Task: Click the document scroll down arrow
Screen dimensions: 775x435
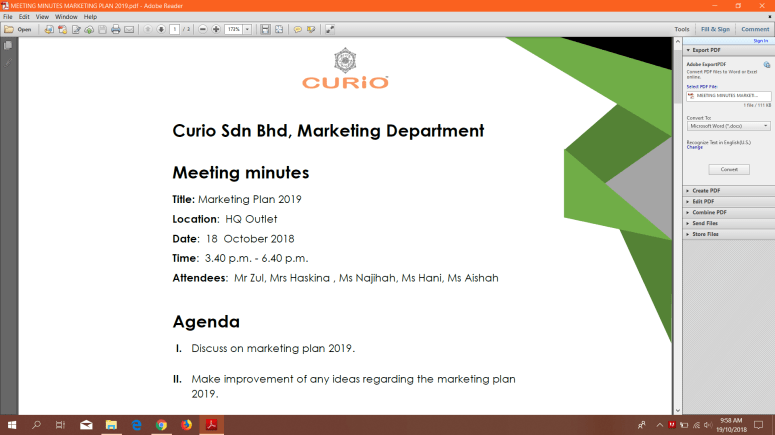Action: click(678, 410)
